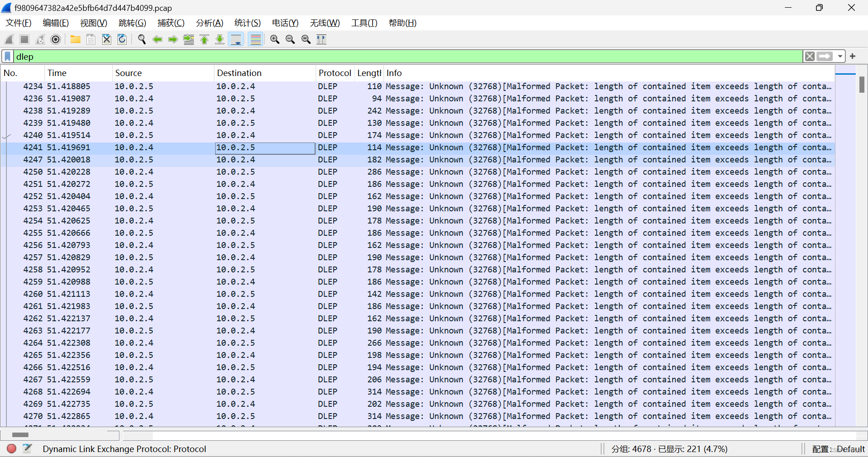
Task: Click the filter bookmark icon
Action: (x=7, y=57)
